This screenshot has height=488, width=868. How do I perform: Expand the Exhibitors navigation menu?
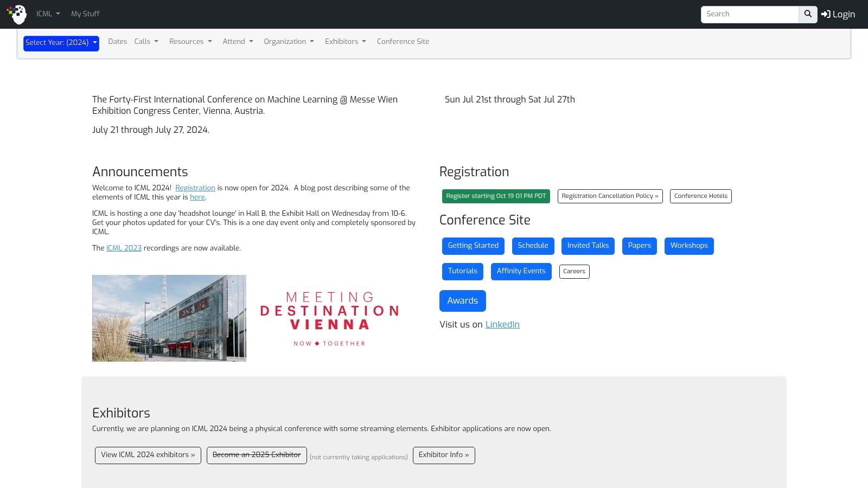click(x=345, y=42)
